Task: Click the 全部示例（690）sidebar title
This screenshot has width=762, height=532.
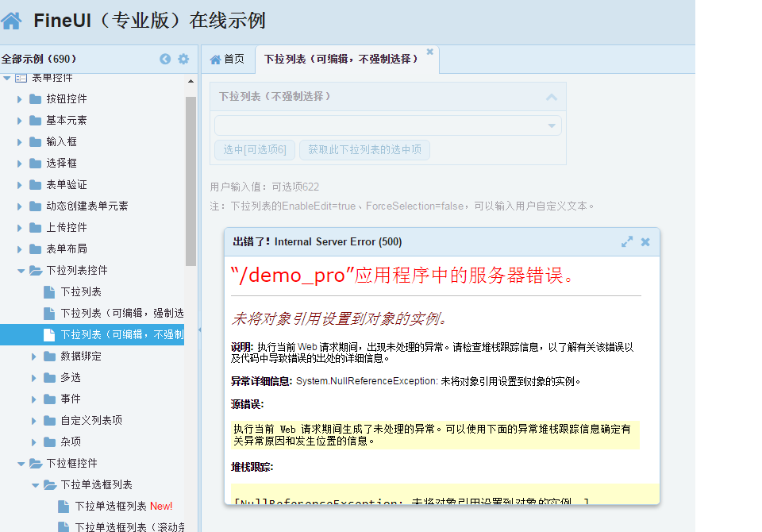Action: click(39, 59)
